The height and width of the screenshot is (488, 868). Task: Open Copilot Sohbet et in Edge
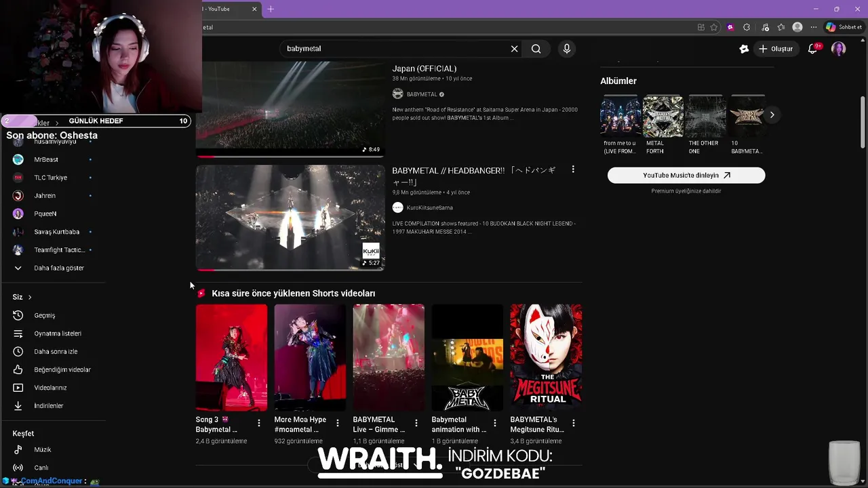844,27
